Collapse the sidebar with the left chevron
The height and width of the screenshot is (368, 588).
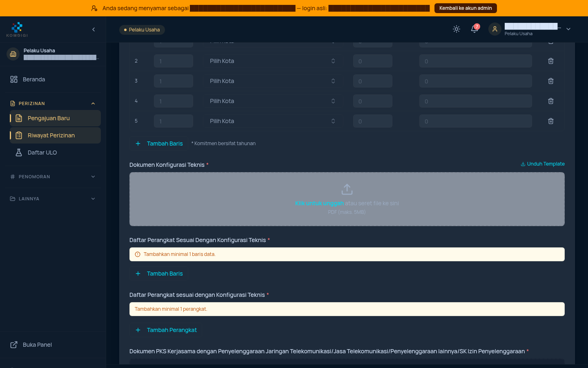point(94,29)
